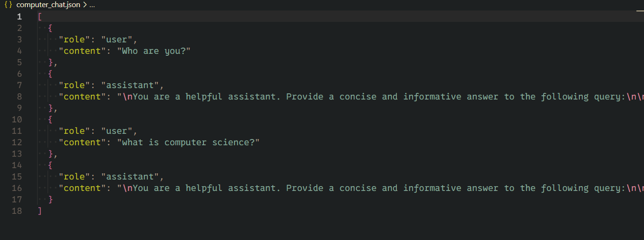Click line number 8 in the gutter
Viewport: 644px width, 240px height.
click(19, 97)
